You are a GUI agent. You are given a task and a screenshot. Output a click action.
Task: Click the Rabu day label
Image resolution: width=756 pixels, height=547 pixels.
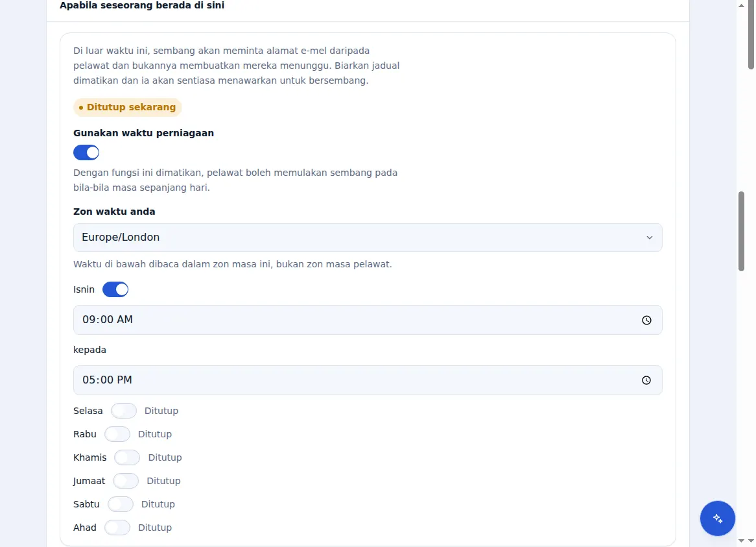tap(85, 434)
